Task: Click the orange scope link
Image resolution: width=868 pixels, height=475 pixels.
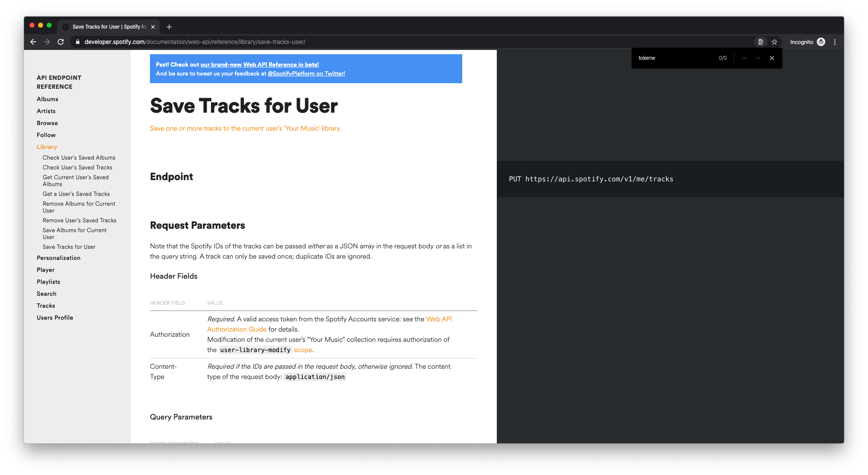Action: [x=303, y=350]
